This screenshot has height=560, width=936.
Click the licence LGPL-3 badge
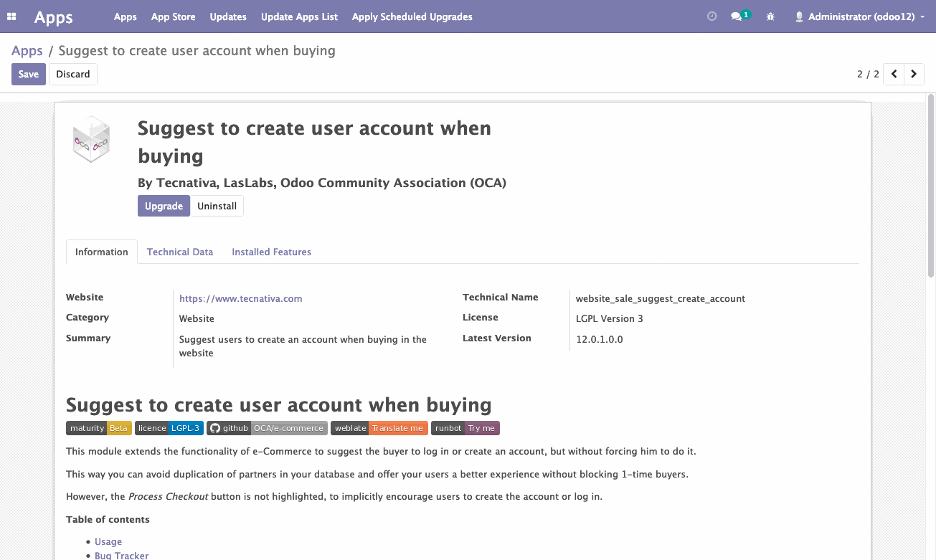coord(169,428)
